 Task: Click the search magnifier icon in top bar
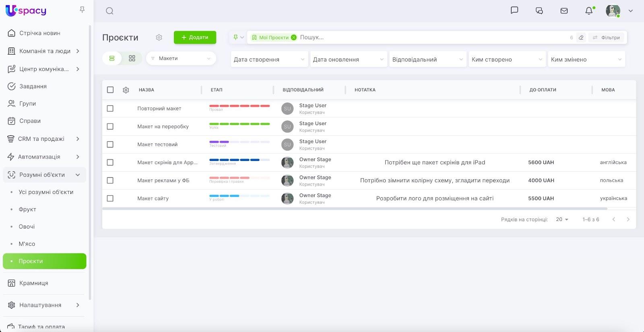109,11
